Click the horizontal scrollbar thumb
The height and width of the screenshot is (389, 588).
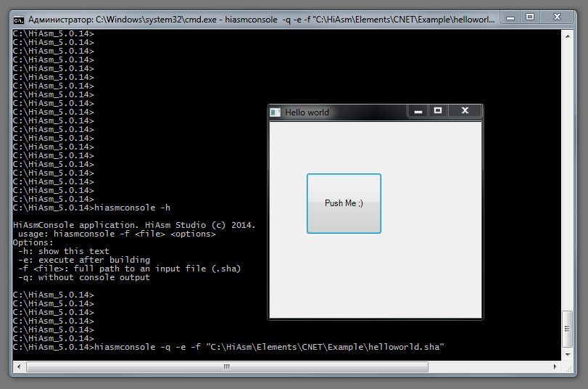click(227, 367)
